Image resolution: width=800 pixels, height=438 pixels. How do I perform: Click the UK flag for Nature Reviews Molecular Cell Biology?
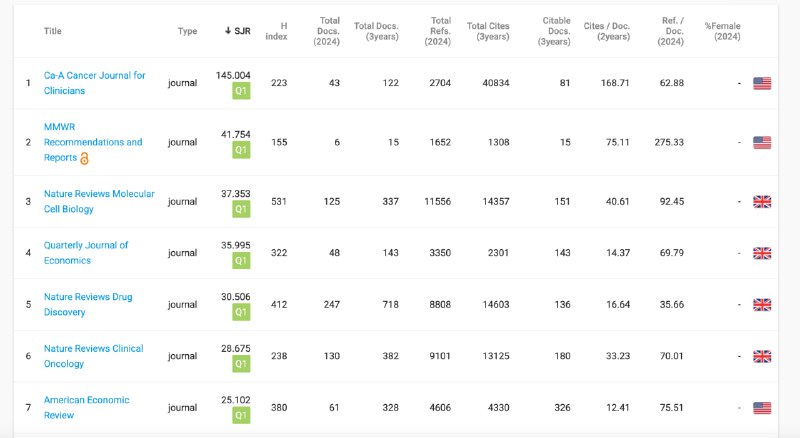[762, 202]
